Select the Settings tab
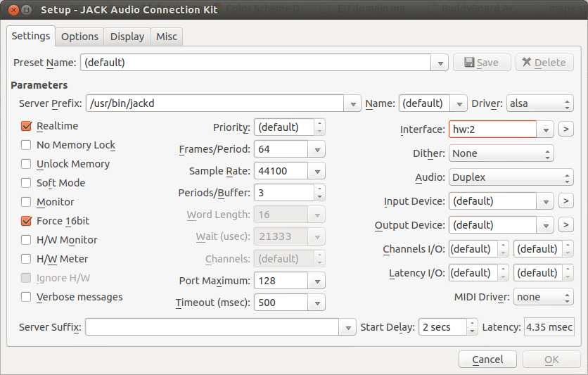Image resolution: width=588 pixels, height=375 pixels. (31, 36)
